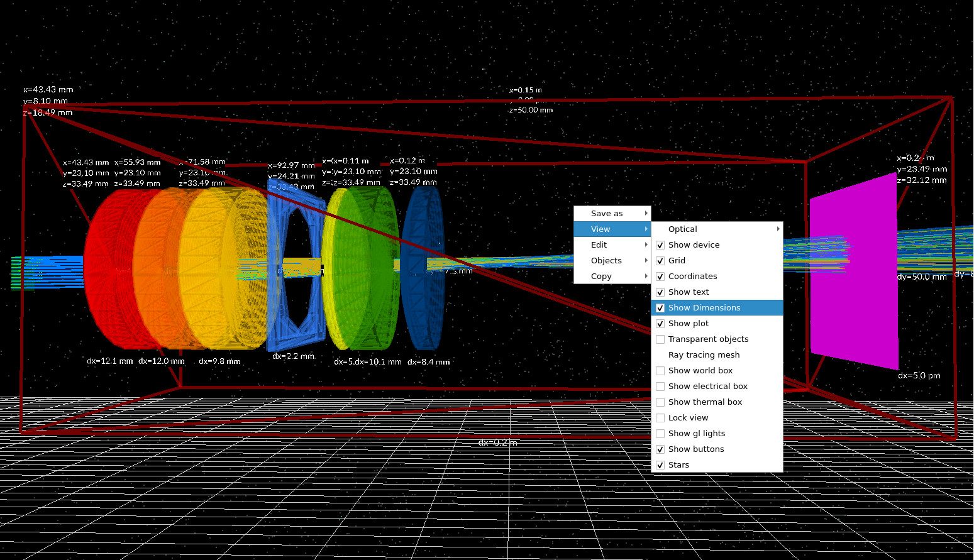Screen dimensions: 974x560
Task: Disable the Show plot option
Action: click(x=689, y=323)
